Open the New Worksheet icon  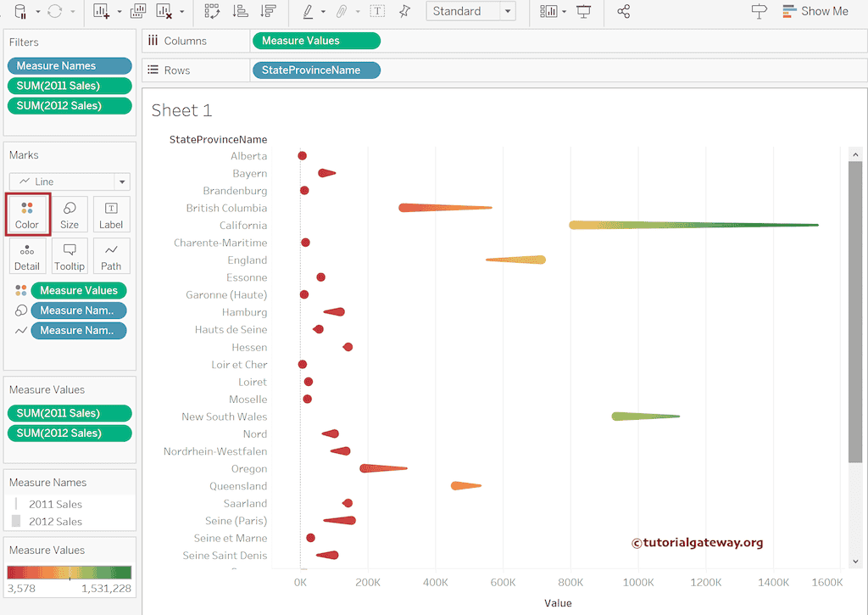[x=101, y=12]
